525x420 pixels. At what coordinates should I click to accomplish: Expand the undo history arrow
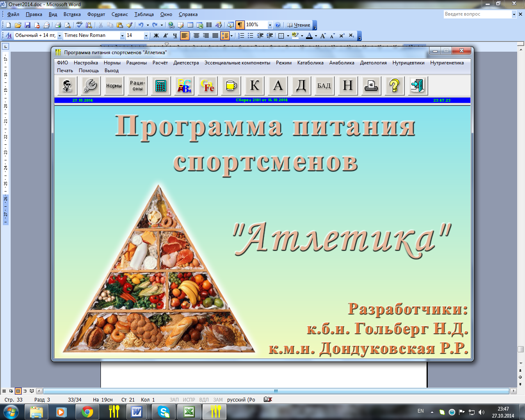148,25
